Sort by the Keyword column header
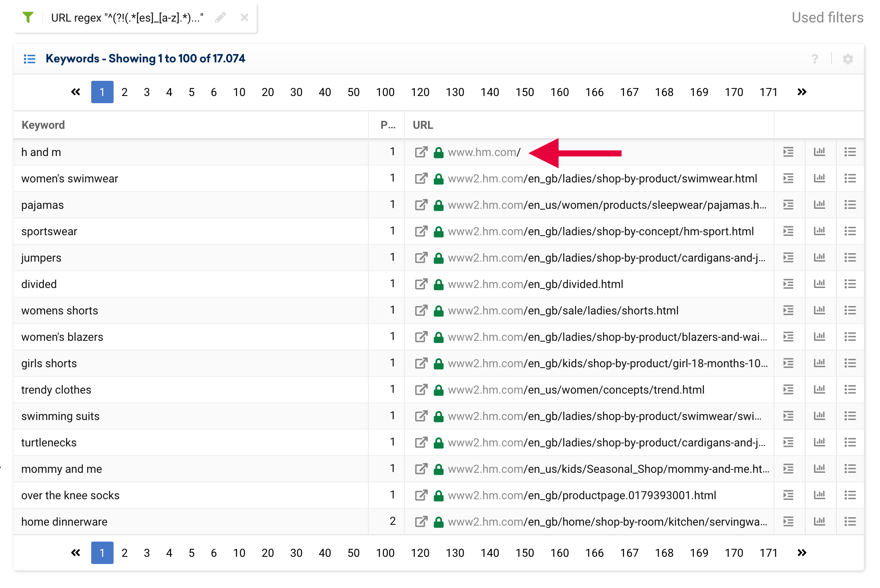 point(43,125)
